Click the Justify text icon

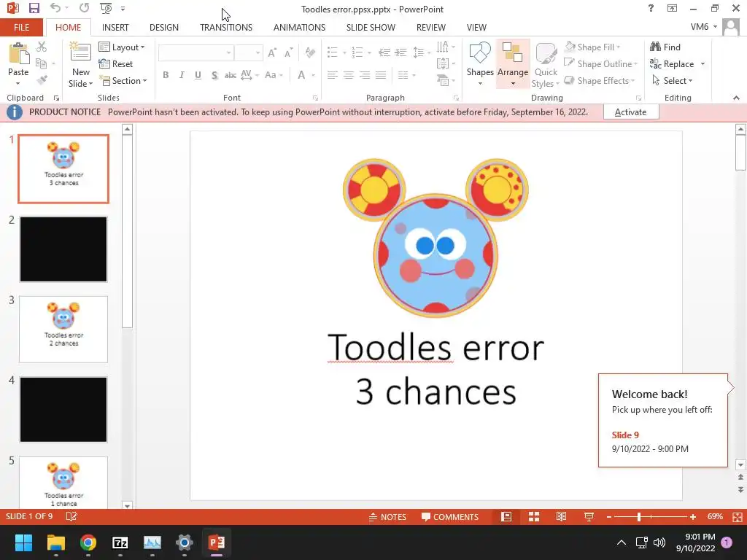381,75
